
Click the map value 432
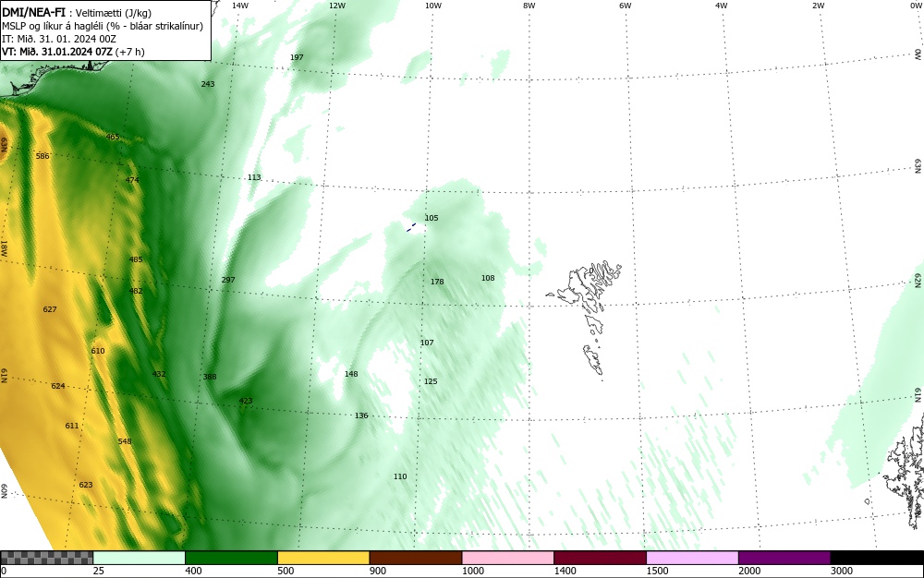coord(159,374)
